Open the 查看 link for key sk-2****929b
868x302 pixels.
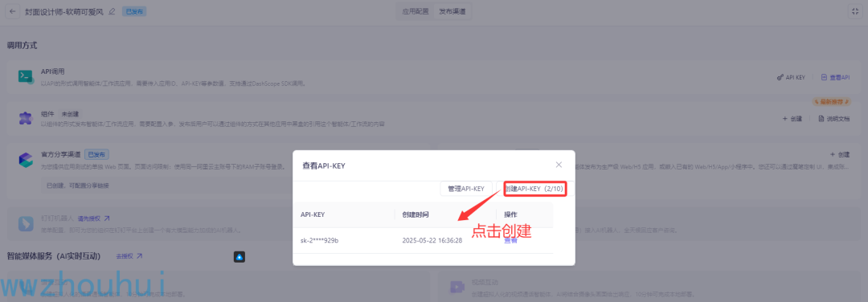click(x=510, y=241)
